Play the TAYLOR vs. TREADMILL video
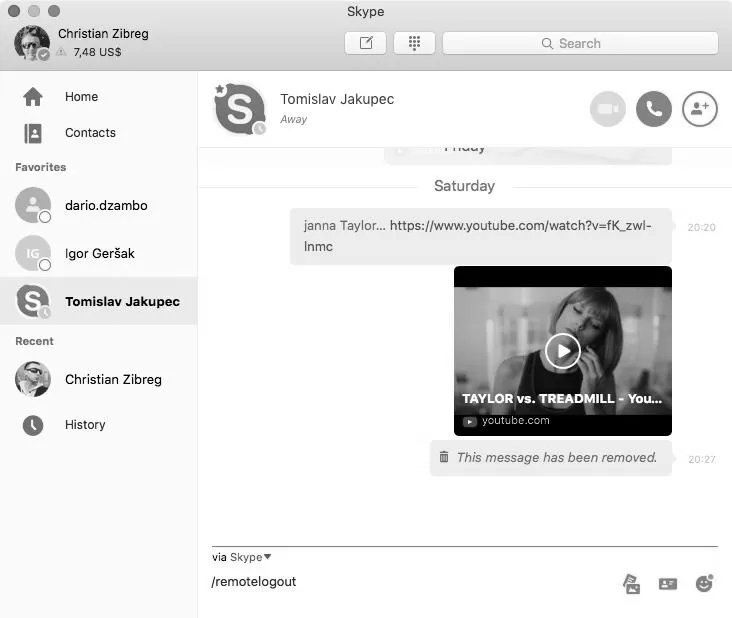 (563, 351)
